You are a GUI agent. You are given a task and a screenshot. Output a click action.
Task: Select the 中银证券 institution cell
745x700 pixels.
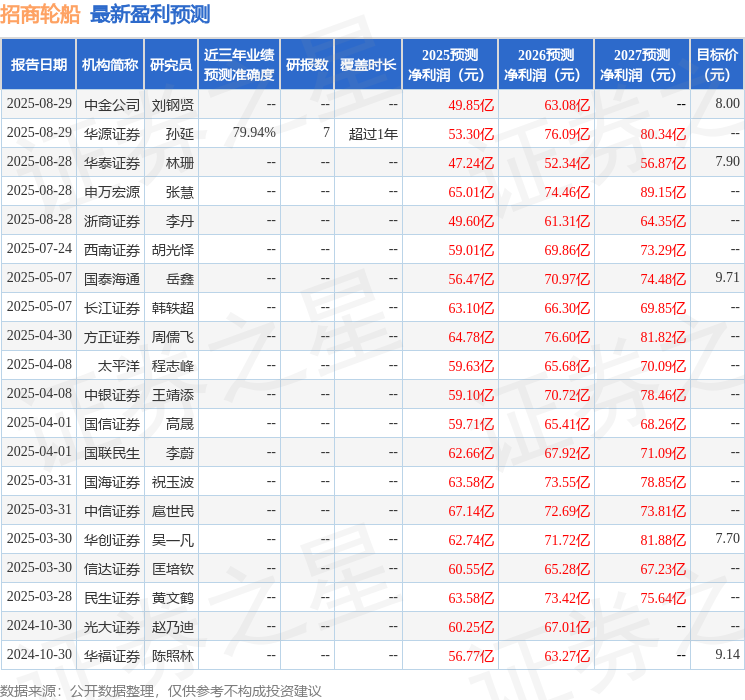tap(112, 394)
